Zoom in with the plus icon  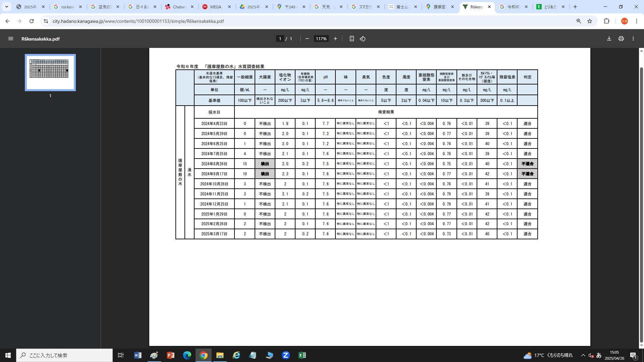335,39
